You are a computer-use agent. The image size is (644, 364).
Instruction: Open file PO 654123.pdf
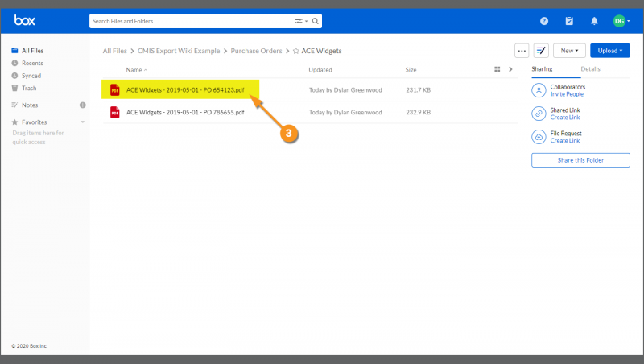(185, 90)
